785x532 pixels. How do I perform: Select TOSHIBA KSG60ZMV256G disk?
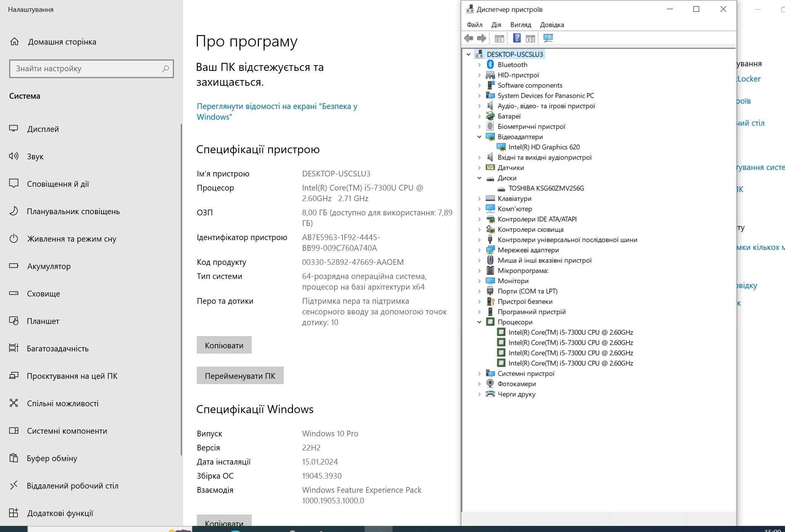click(546, 188)
